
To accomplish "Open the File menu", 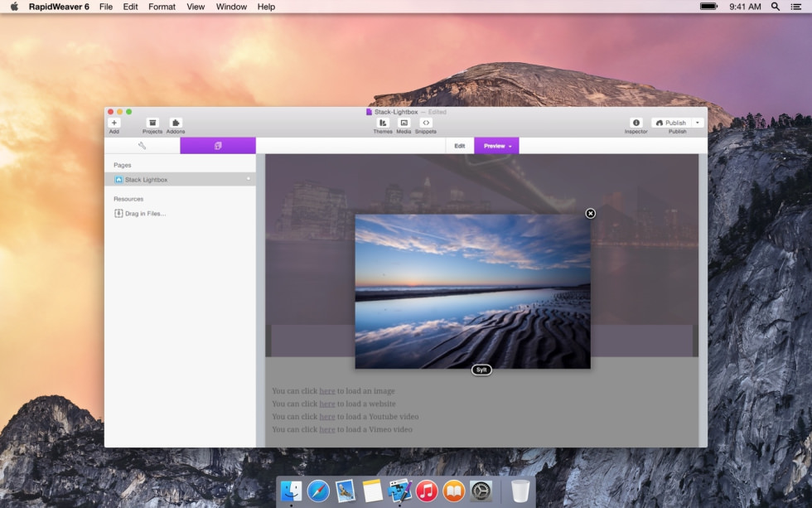I will pos(106,7).
